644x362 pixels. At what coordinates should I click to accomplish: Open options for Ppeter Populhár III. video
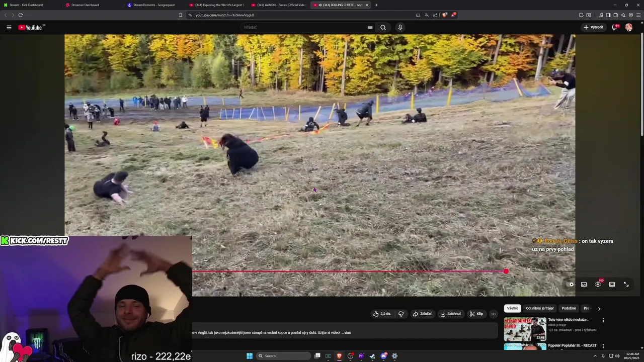click(603, 346)
